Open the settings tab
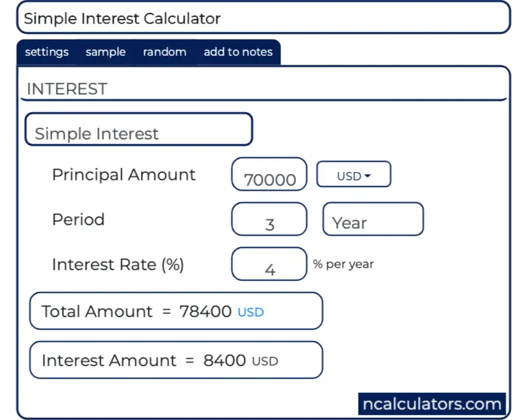 tap(47, 52)
